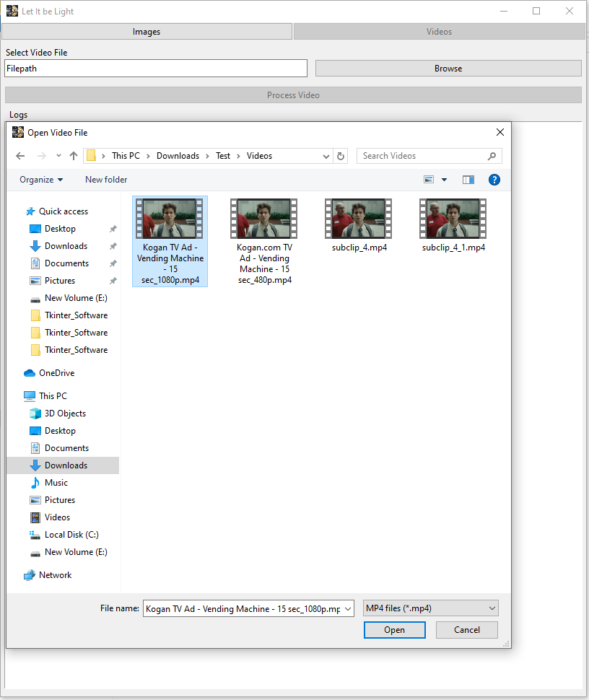The height and width of the screenshot is (700, 589).
Task: Click the search magnifier icon
Action: pyautogui.click(x=492, y=156)
